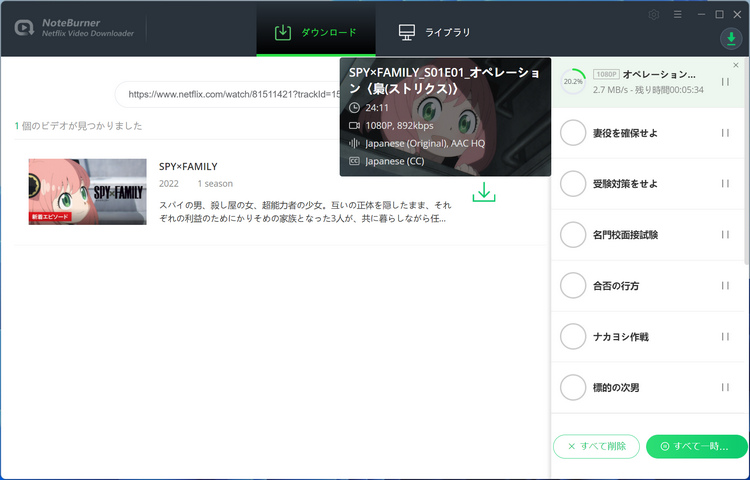The image size is (750, 480).
Task: Switch to the ダウンロード tab
Action: 316,32
